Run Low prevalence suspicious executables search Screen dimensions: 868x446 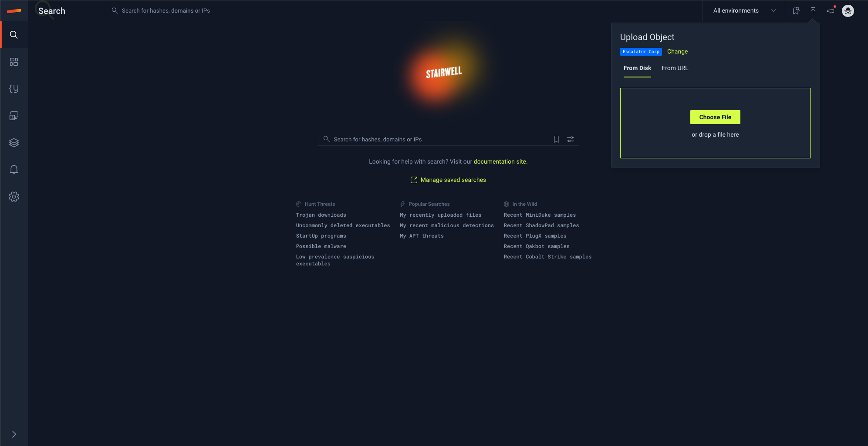coord(335,260)
